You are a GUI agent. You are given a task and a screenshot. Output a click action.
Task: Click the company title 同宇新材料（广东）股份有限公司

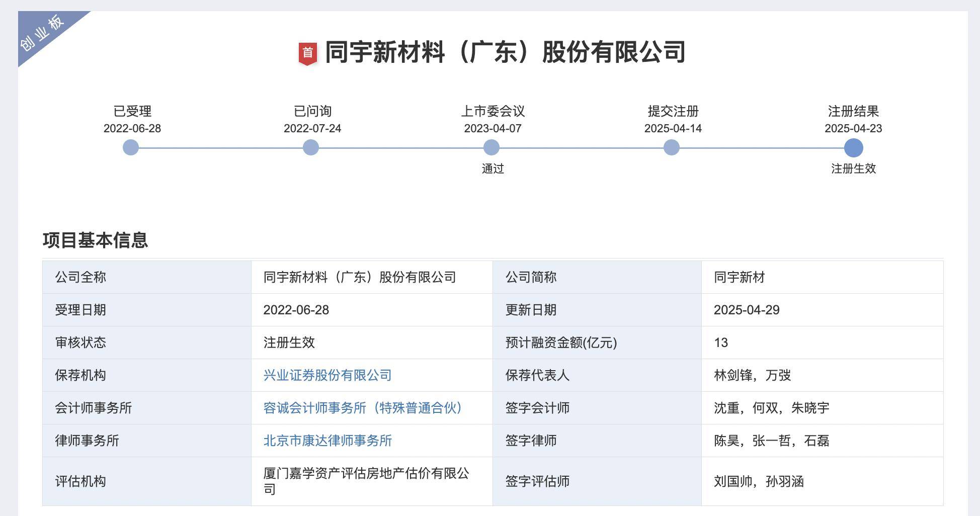tap(506, 52)
